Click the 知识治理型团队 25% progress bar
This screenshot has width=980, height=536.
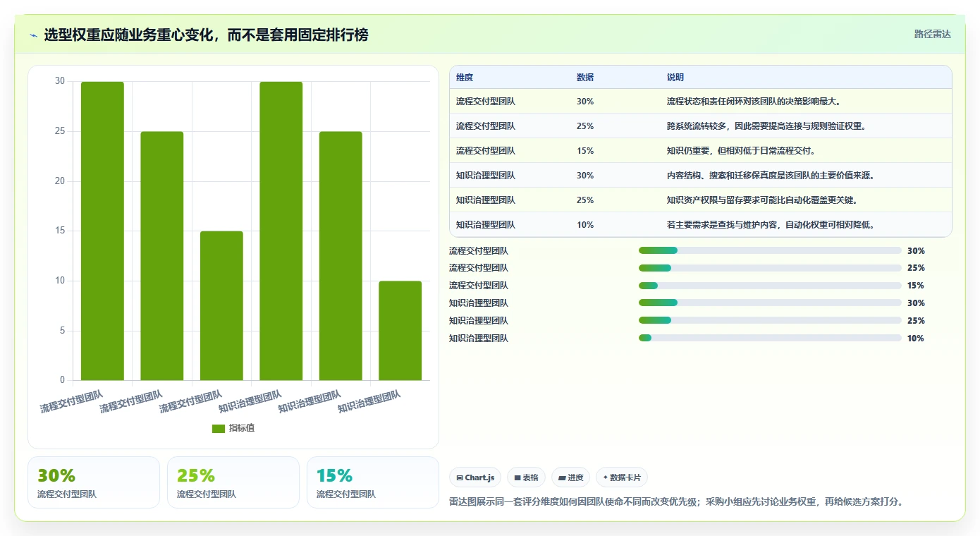pos(770,321)
